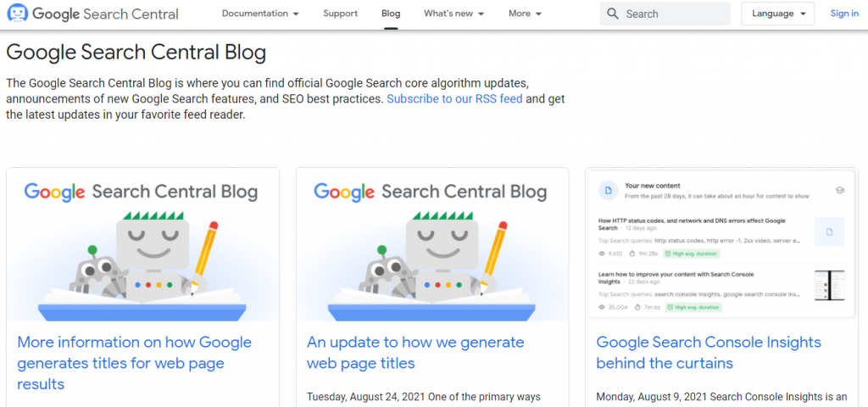868x407 pixels.
Task: Open the Subscribe to our RSS feed link
Action: (x=454, y=99)
